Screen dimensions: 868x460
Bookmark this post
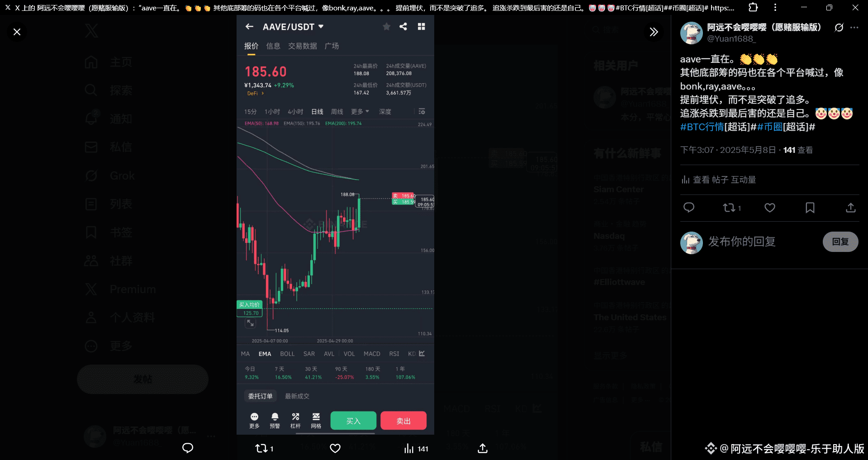click(810, 208)
